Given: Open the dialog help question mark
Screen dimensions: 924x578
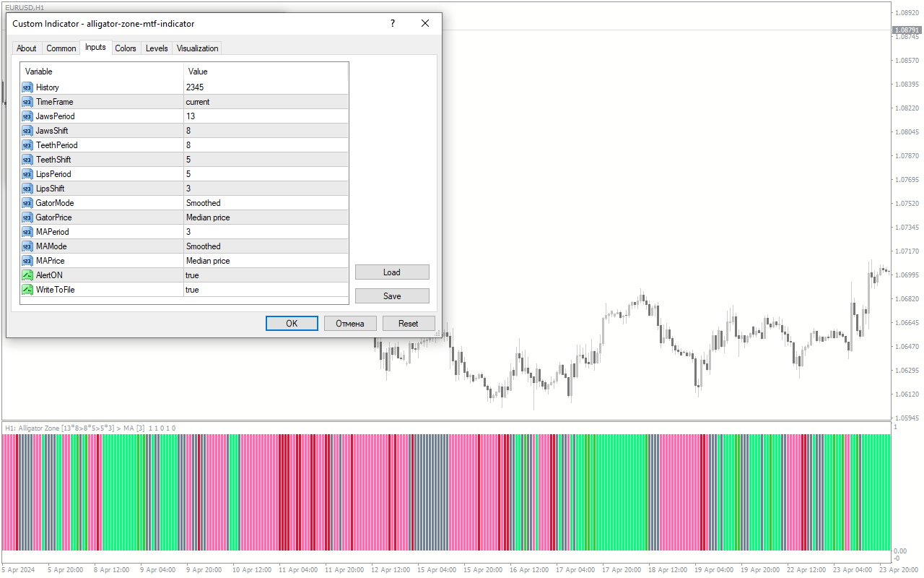Looking at the screenshot, I should 393,23.
